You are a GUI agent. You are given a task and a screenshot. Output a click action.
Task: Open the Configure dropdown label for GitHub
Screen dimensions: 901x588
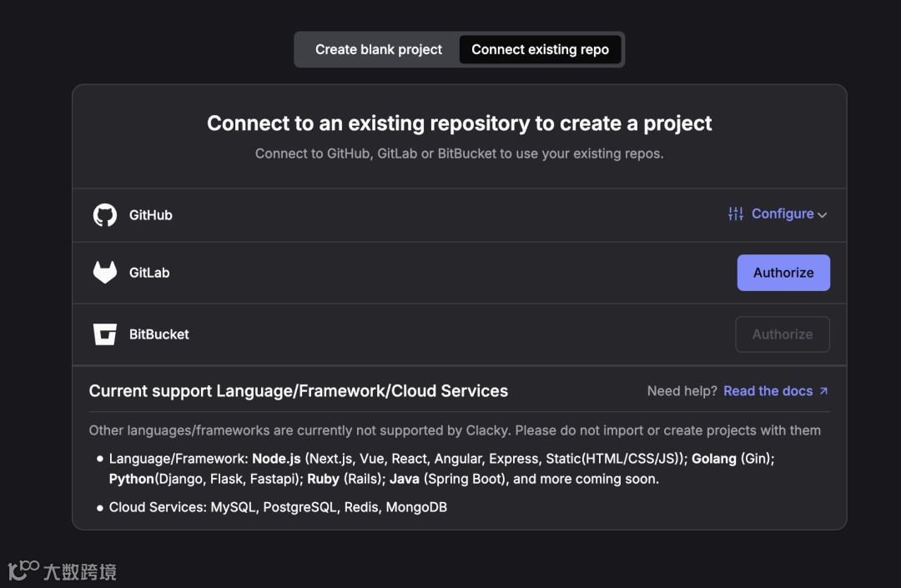pos(782,214)
